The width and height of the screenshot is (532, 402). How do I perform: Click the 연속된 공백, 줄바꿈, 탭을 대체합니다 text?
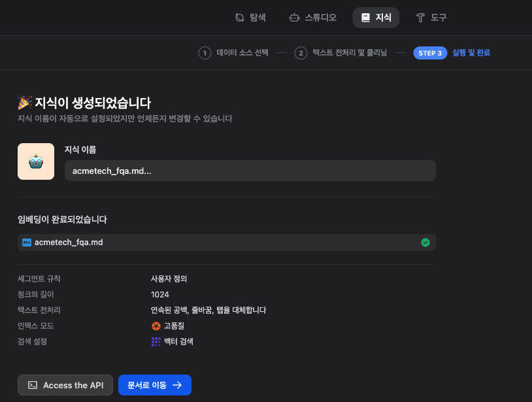(208, 310)
